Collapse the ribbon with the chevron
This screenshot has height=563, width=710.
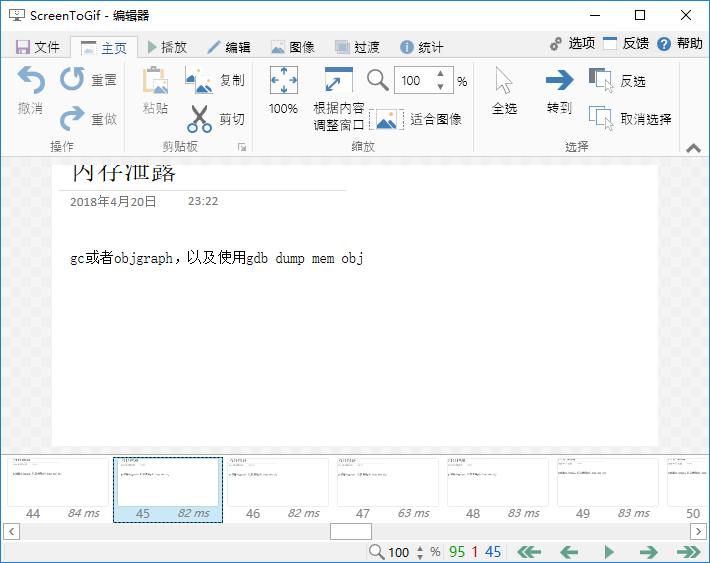click(693, 148)
